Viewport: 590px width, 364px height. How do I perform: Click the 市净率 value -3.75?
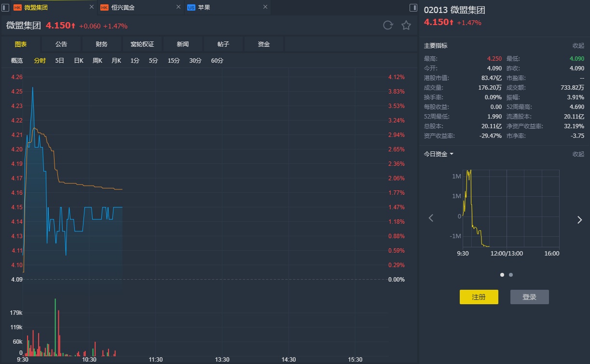(x=577, y=136)
